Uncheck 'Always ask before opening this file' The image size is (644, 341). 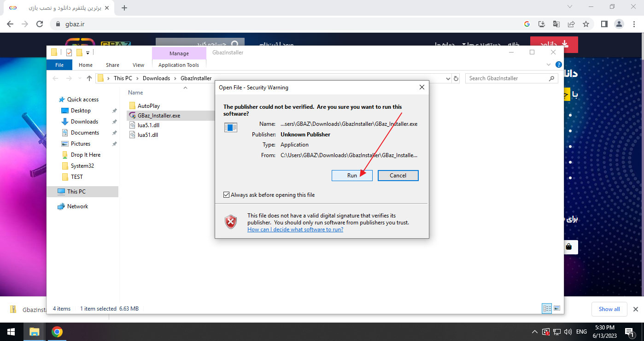(226, 195)
